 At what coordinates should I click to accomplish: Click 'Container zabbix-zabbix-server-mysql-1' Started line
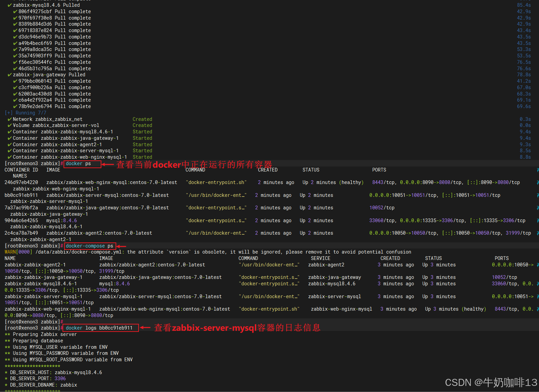point(80,151)
